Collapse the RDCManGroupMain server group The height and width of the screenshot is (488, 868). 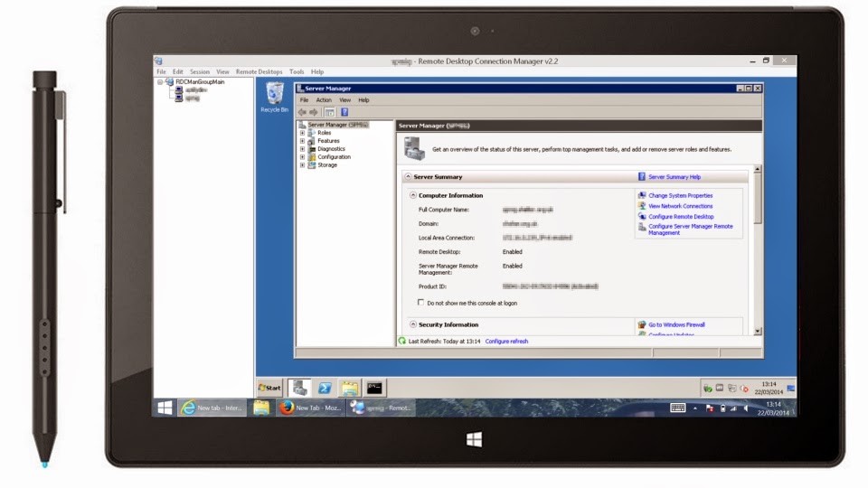click(161, 81)
